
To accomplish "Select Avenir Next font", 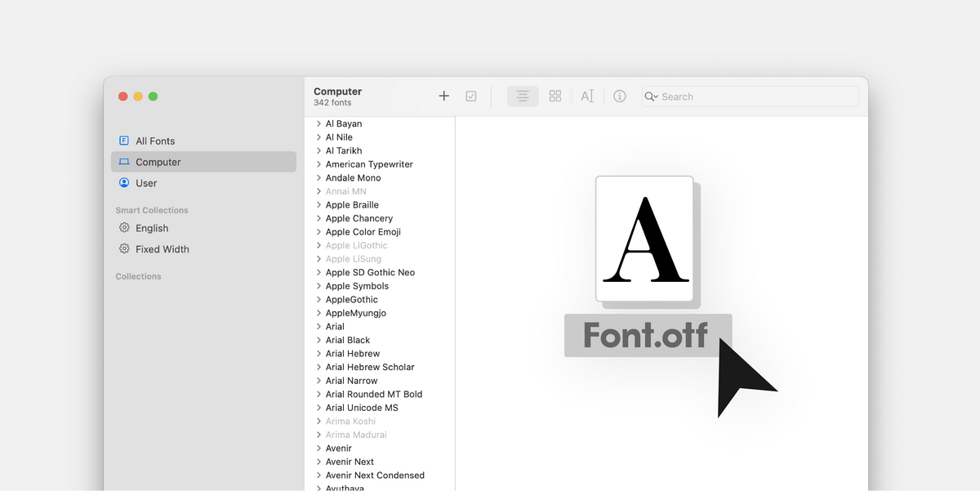I will point(350,462).
